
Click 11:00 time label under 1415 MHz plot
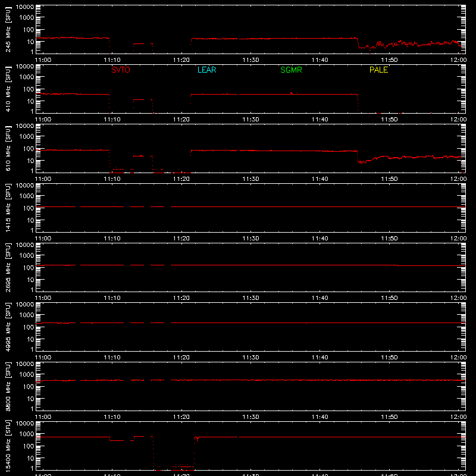tap(43, 239)
